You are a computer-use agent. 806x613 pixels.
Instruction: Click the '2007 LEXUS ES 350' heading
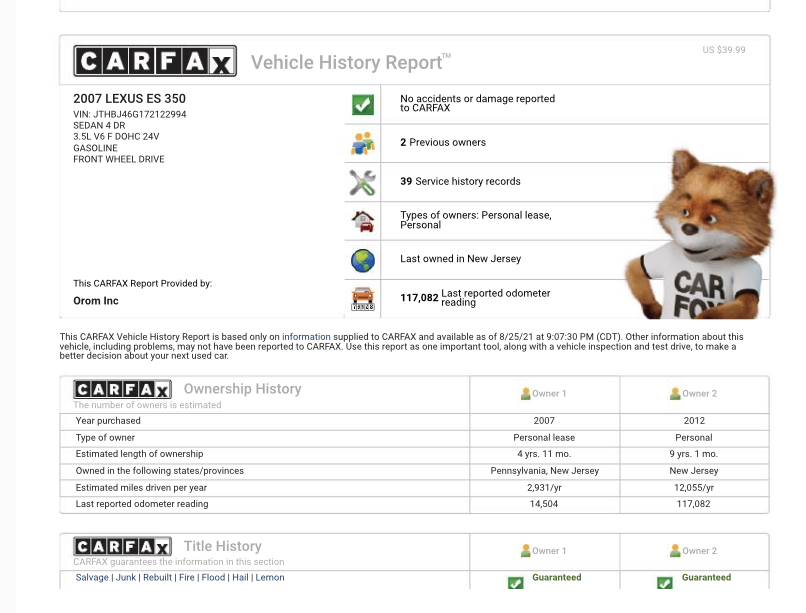click(x=130, y=99)
